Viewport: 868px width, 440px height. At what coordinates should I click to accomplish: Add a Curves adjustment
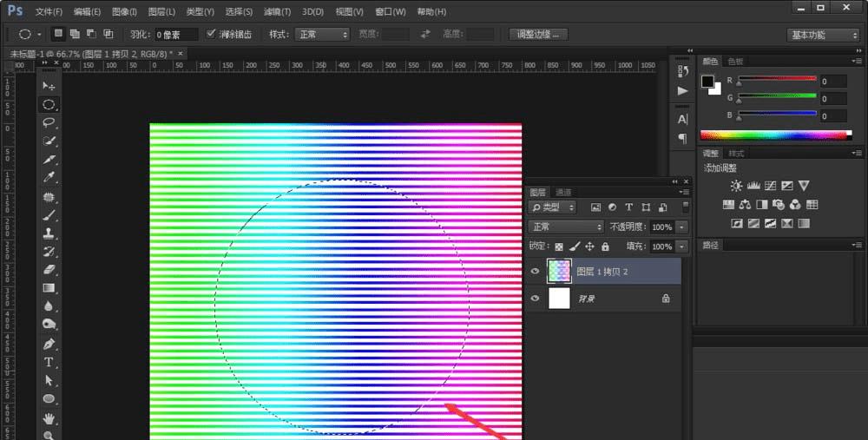[770, 186]
